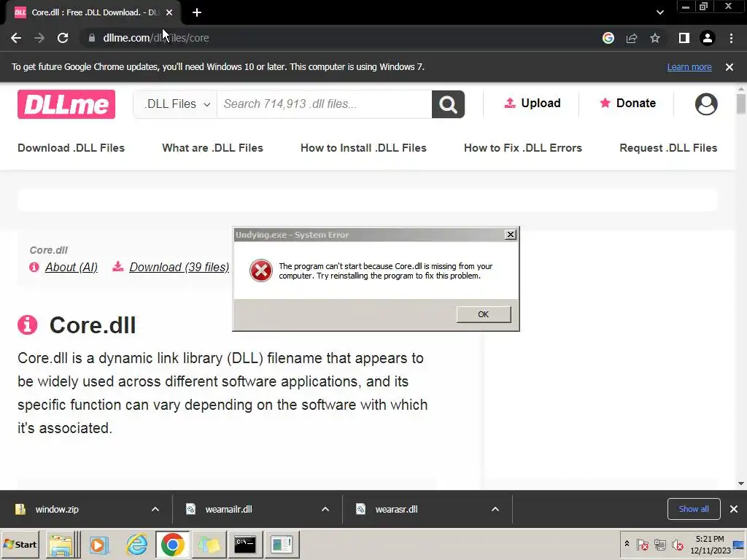Open the .DLL Files category dropdown
The width and height of the screenshot is (747, 560).
(176, 104)
